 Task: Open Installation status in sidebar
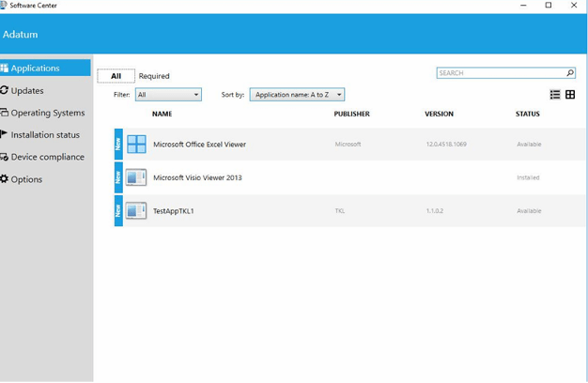(44, 135)
